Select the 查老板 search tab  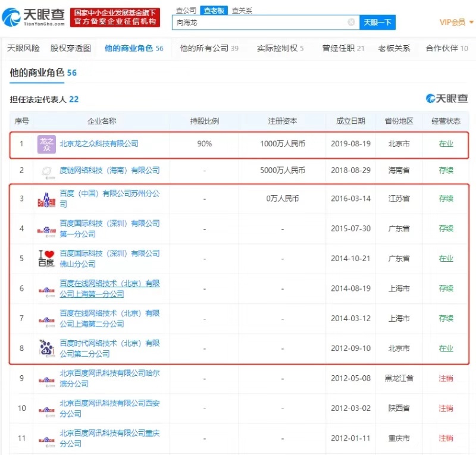pyautogui.click(x=214, y=11)
